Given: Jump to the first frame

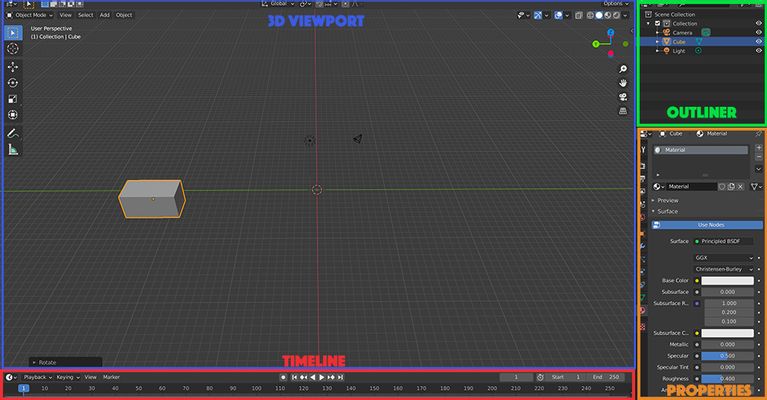Looking at the screenshot, I should [x=294, y=377].
